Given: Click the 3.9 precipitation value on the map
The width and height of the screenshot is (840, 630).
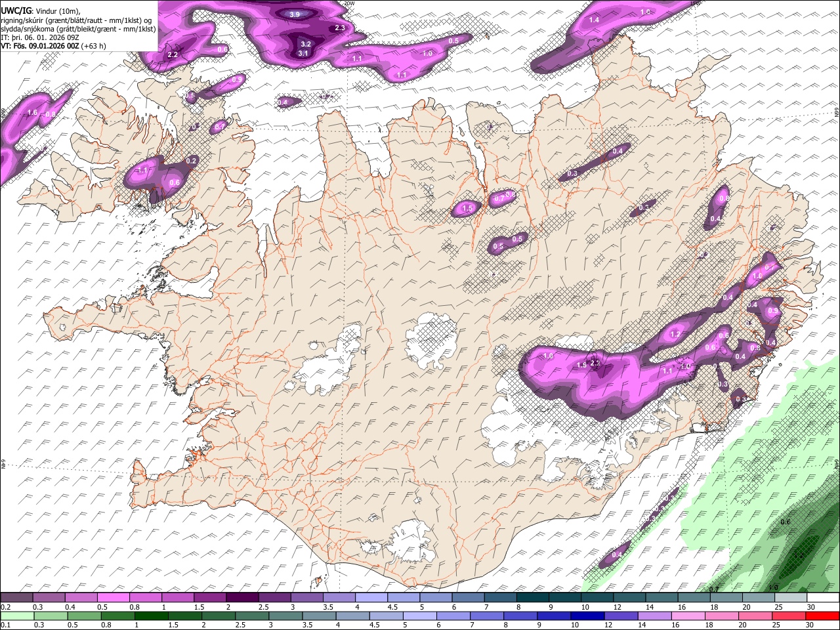Looking at the screenshot, I should tap(295, 14).
